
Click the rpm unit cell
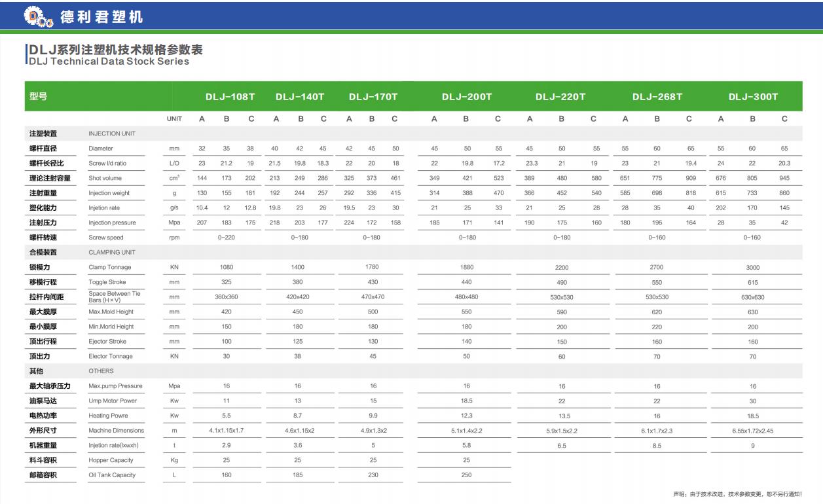[174, 238]
